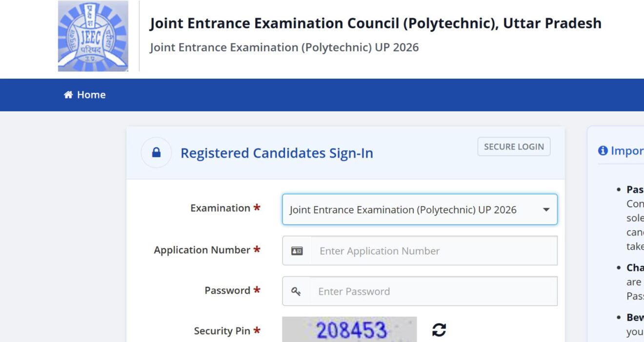Open the Home menu item
644x342 pixels.
tap(85, 95)
